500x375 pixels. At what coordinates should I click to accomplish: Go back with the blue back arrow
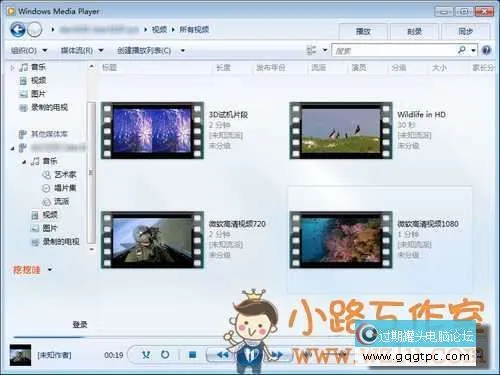coord(18,30)
